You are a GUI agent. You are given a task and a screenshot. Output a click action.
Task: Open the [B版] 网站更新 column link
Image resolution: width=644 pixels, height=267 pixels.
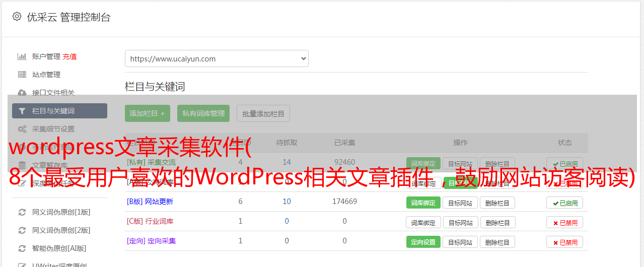click(150, 202)
